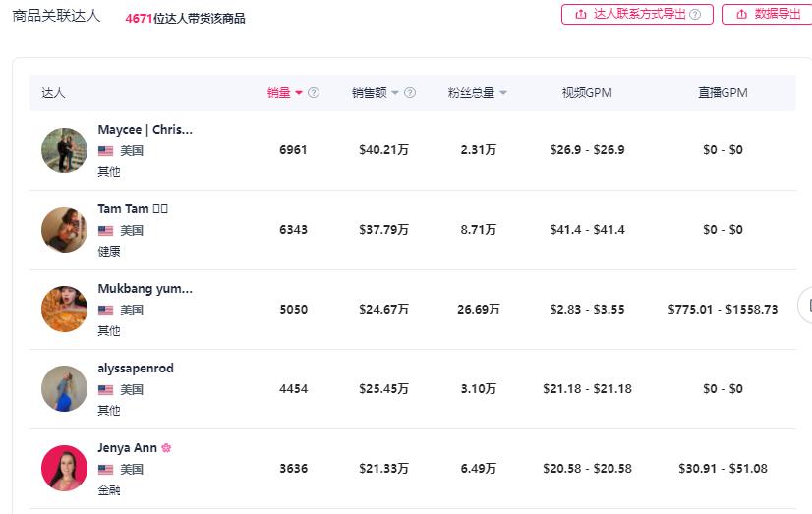Sort by 销量 using its arrow
812x514 pixels.
pos(299,93)
